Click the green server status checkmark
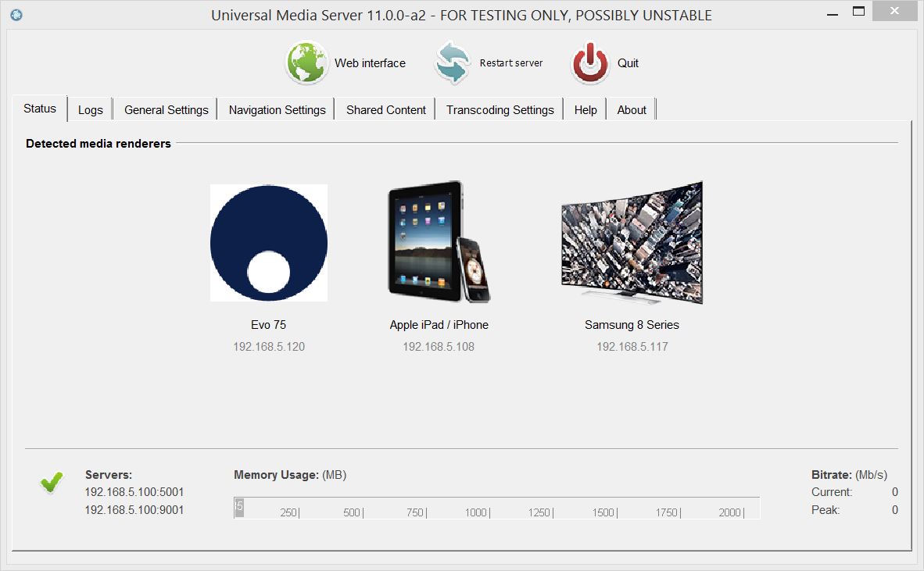 tap(52, 482)
